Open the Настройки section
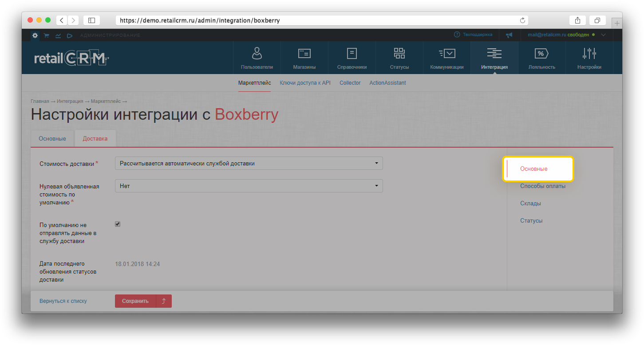This screenshot has width=644, height=345. [x=589, y=58]
